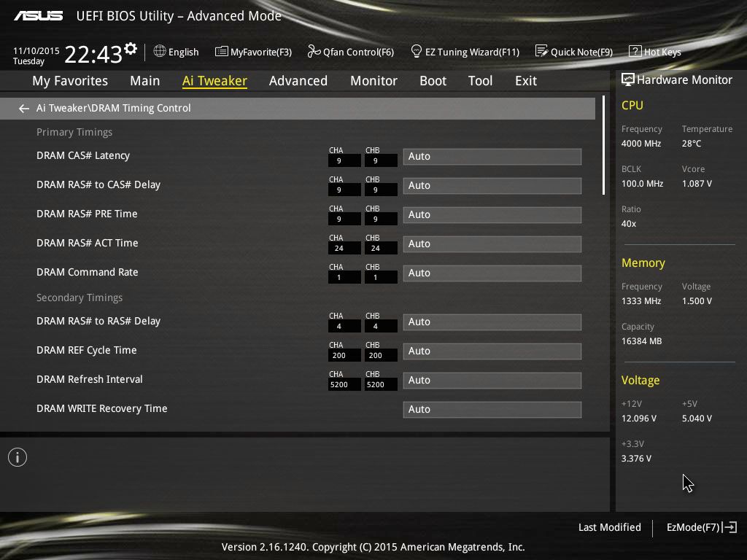The height and width of the screenshot is (560, 747).
Task: Click the back arrow beside DRAM Timing Control
Action: point(24,109)
